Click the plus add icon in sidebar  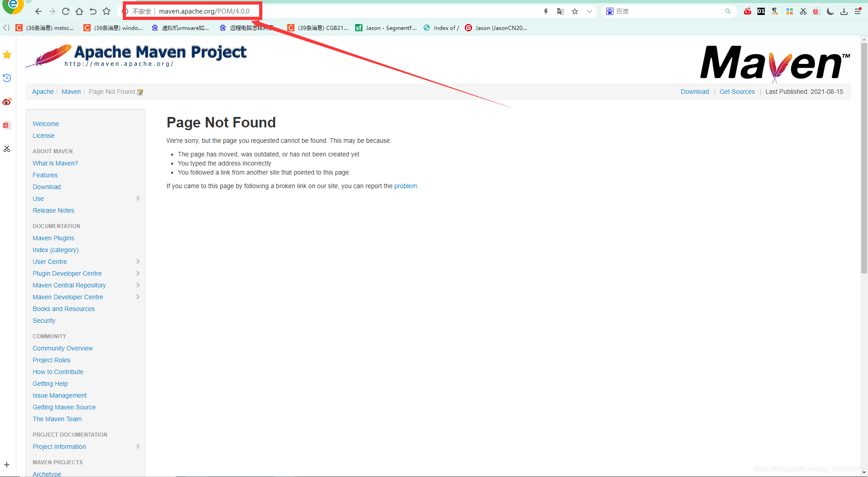tap(7, 465)
